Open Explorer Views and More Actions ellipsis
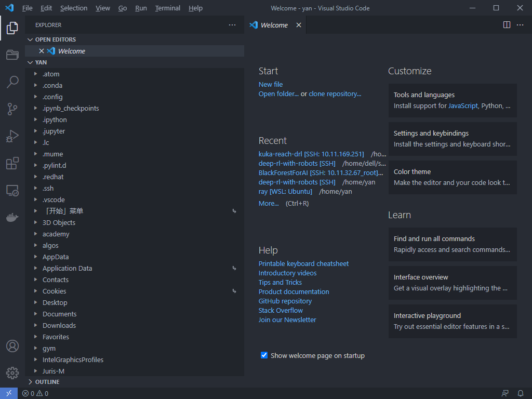Screen dimensions: 532x399 [x=232, y=25]
